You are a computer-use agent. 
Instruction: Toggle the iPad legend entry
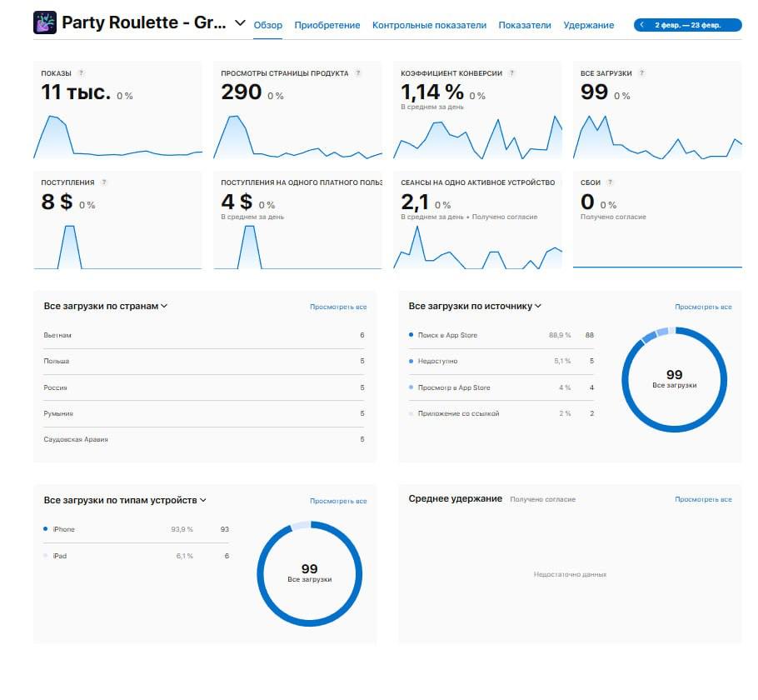[65, 555]
